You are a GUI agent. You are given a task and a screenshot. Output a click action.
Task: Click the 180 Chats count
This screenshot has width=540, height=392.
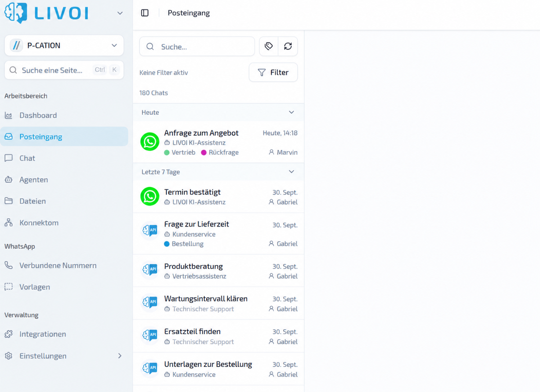click(x=153, y=93)
